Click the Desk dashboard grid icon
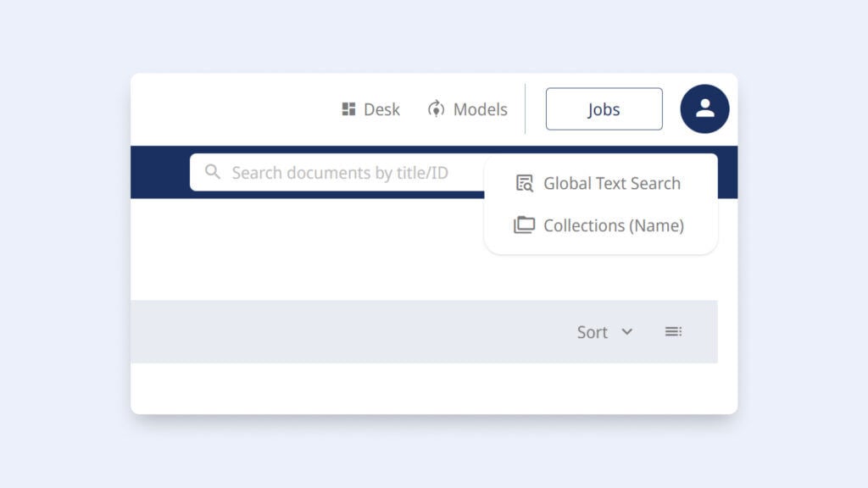 (x=348, y=109)
